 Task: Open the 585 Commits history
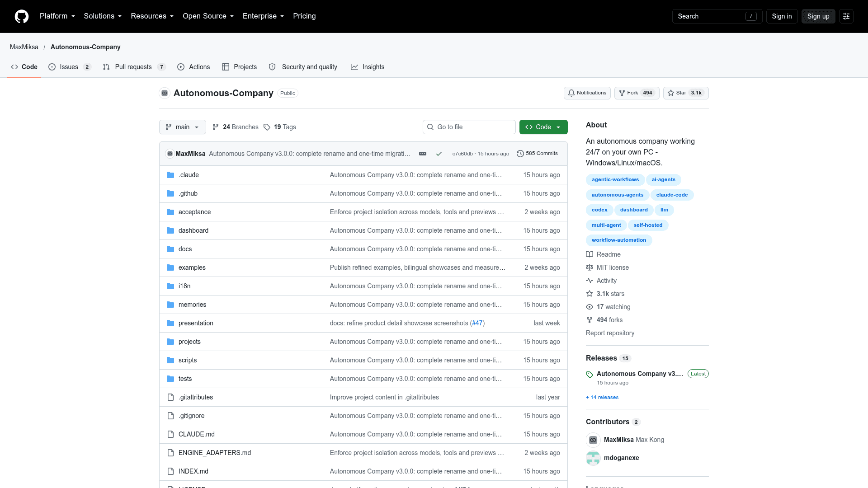(537, 154)
